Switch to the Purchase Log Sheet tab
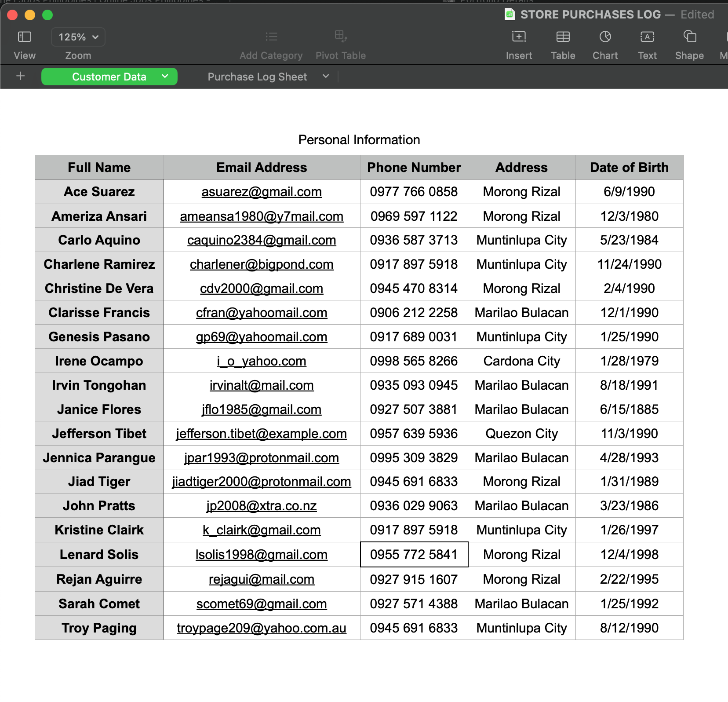Viewport: 728px width, 702px height. 257,77
